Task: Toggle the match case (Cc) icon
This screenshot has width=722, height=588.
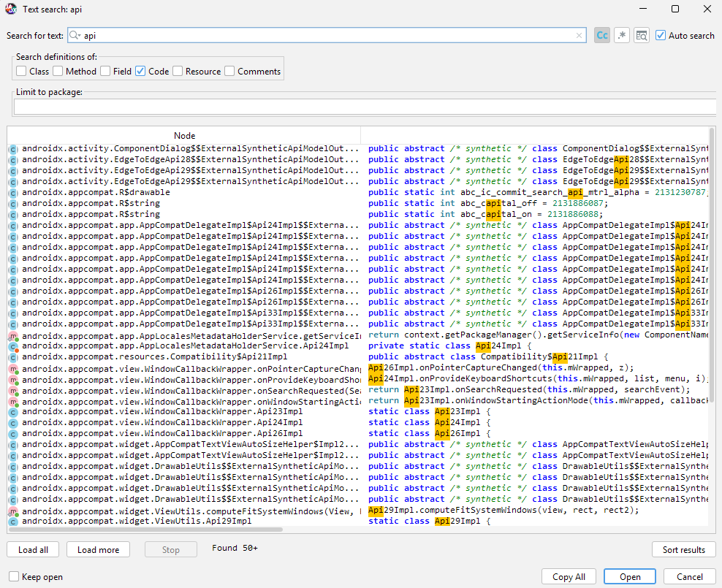Action: tap(602, 35)
